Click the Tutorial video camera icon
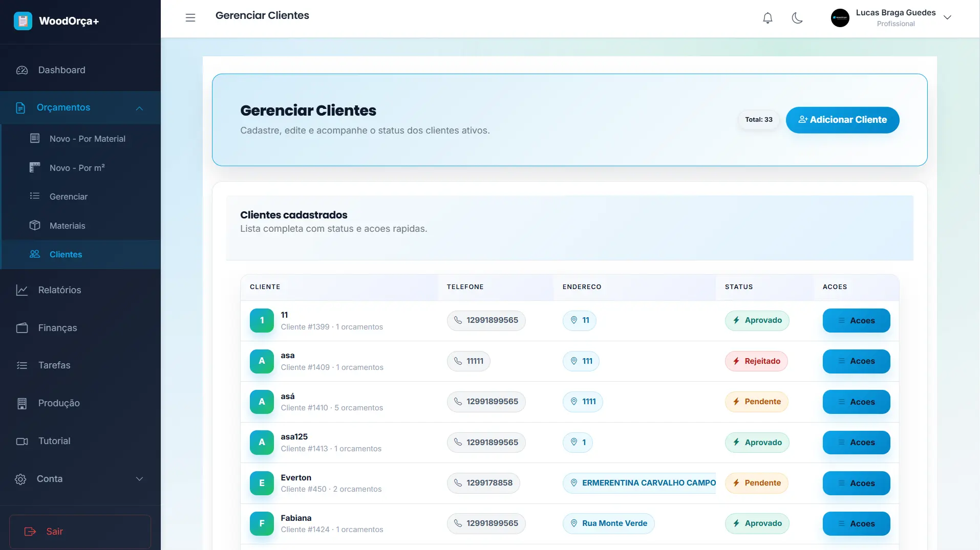 [x=22, y=441]
